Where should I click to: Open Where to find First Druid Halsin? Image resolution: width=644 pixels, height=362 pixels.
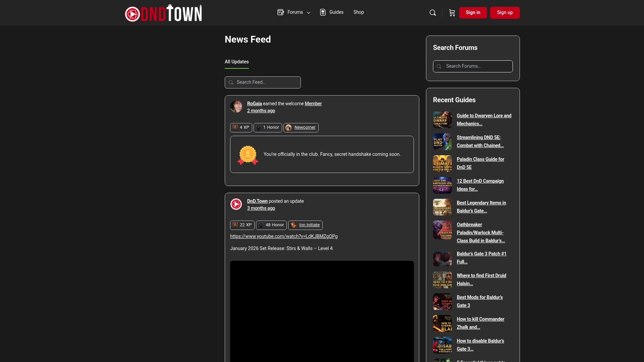(481, 280)
